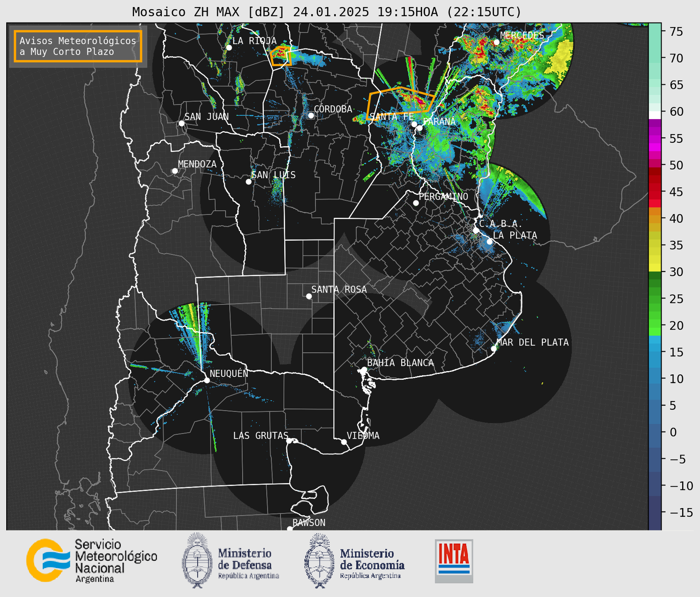Click the MENDOZA label text

(197, 164)
